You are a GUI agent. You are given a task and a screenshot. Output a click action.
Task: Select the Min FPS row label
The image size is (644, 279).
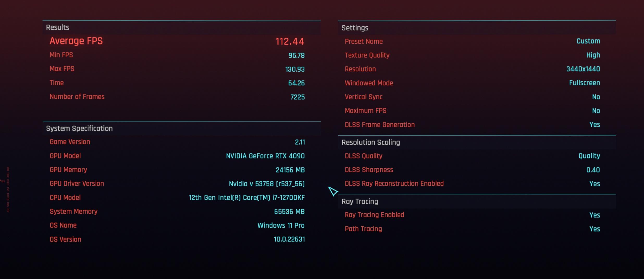point(61,55)
